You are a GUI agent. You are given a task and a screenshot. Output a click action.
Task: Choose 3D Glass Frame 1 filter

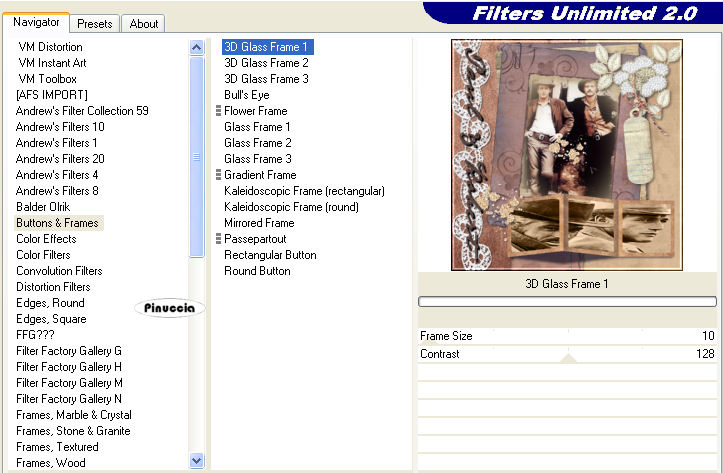click(267, 47)
